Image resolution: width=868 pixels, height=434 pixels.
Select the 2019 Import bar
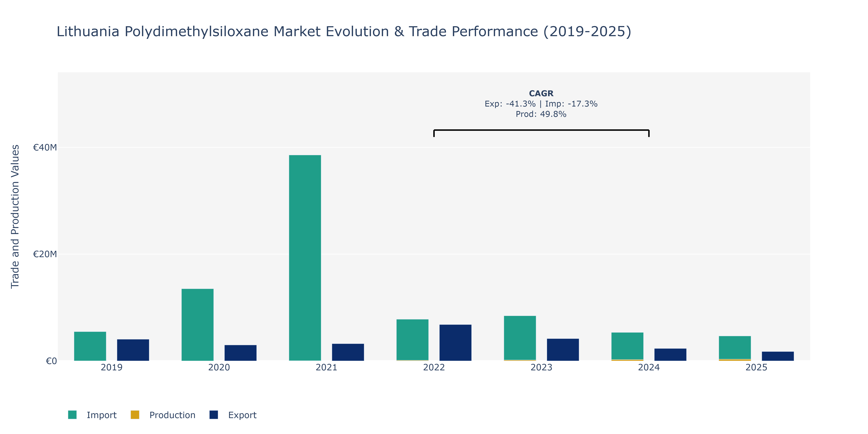90,346
